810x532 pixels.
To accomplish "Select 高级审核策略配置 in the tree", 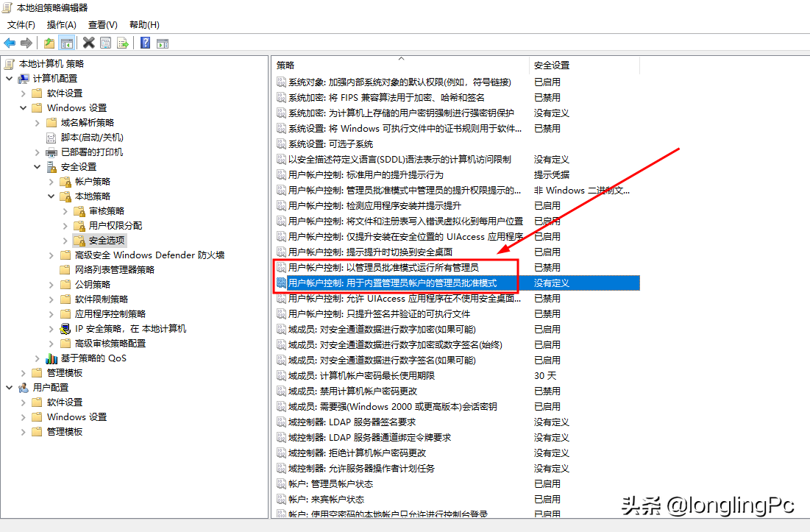I will pyautogui.click(x=110, y=344).
